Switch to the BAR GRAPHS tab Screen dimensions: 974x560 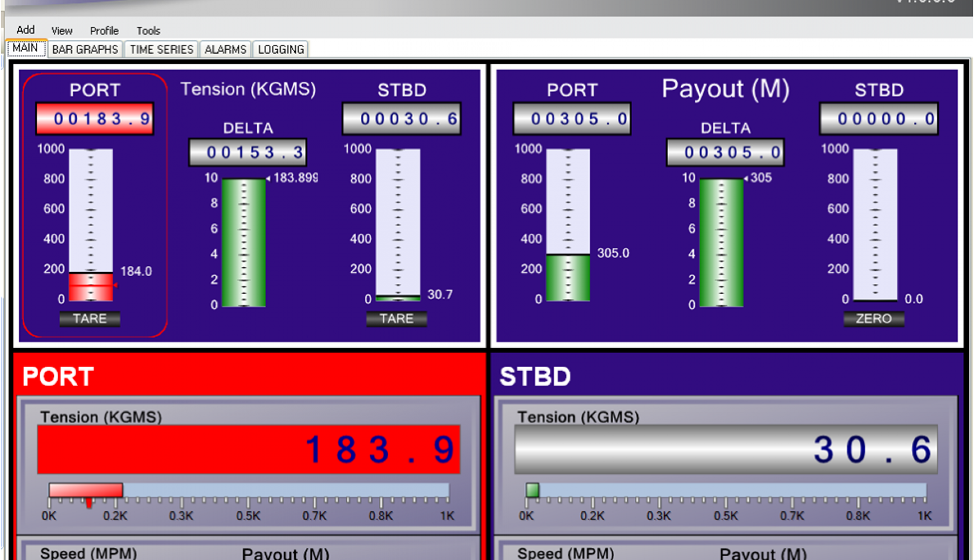coord(85,49)
